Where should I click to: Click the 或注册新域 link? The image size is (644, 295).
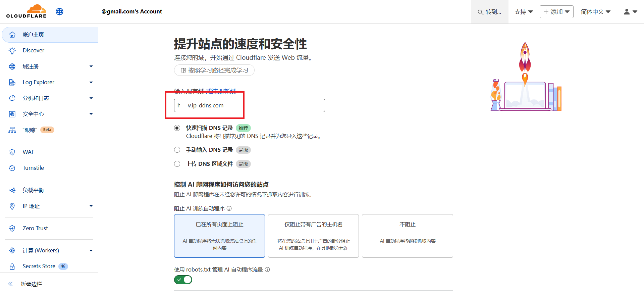(x=221, y=91)
